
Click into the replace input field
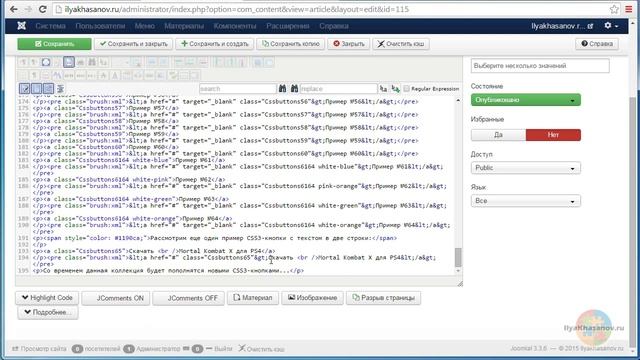tap(338, 89)
